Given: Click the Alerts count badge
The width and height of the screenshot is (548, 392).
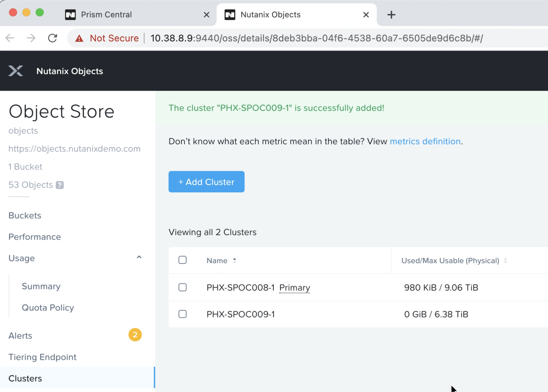Looking at the screenshot, I should pos(135,335).
